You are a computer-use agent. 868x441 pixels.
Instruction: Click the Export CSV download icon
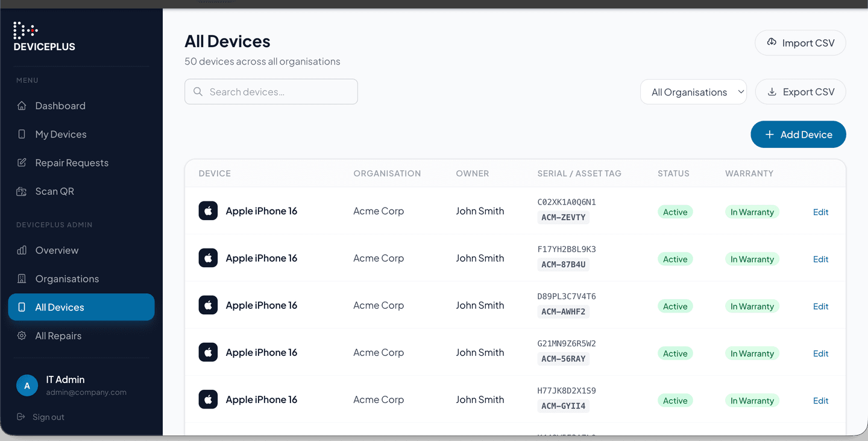tap(772, 92)
